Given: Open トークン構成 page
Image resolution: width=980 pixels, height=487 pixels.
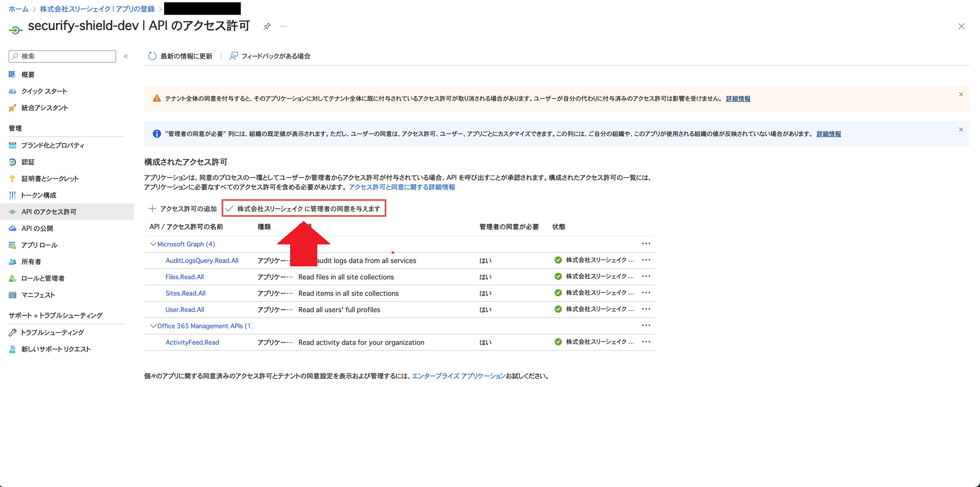Looking at the screenshot, I should tap(33, 195).
